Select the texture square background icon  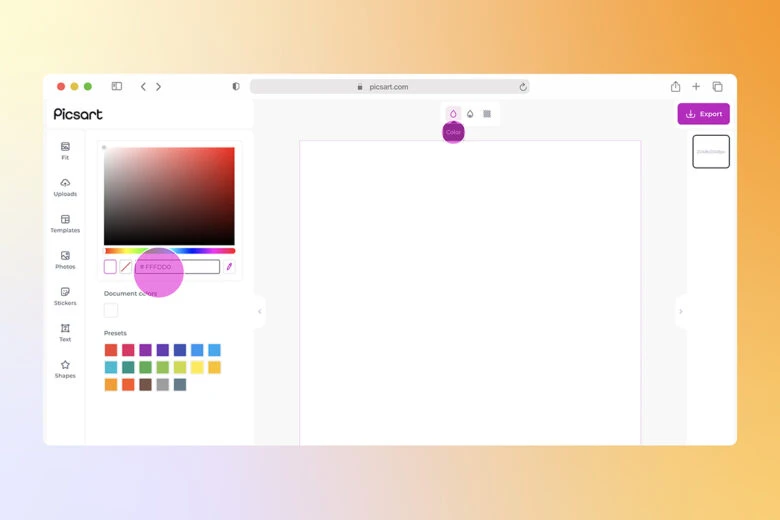tap(487, 114)
